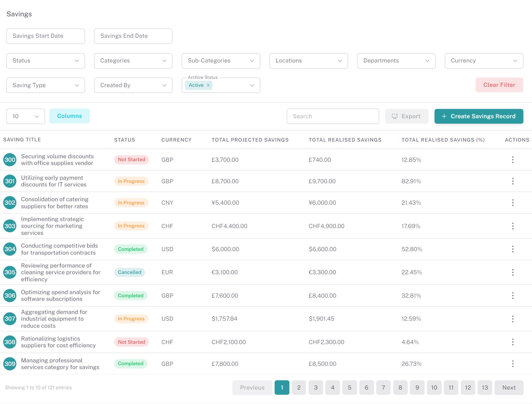Open actions menu for record 303
Image resolution: width=532 pixels, height=404 pixels.
pyautogui.click(x=513, y=226)
